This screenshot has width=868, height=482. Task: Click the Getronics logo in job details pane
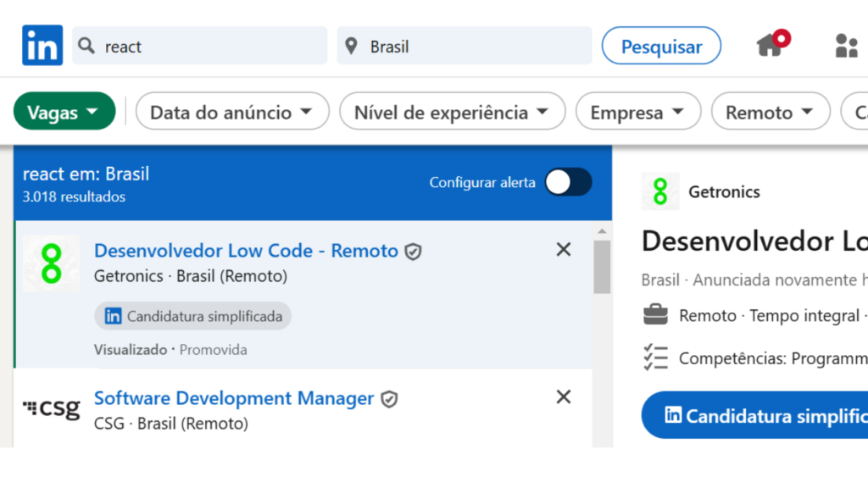point(660,191)
